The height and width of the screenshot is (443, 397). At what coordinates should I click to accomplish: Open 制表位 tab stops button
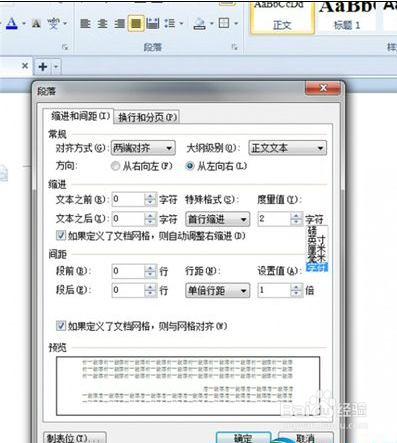pyautogui.click(x=75, y=437)
